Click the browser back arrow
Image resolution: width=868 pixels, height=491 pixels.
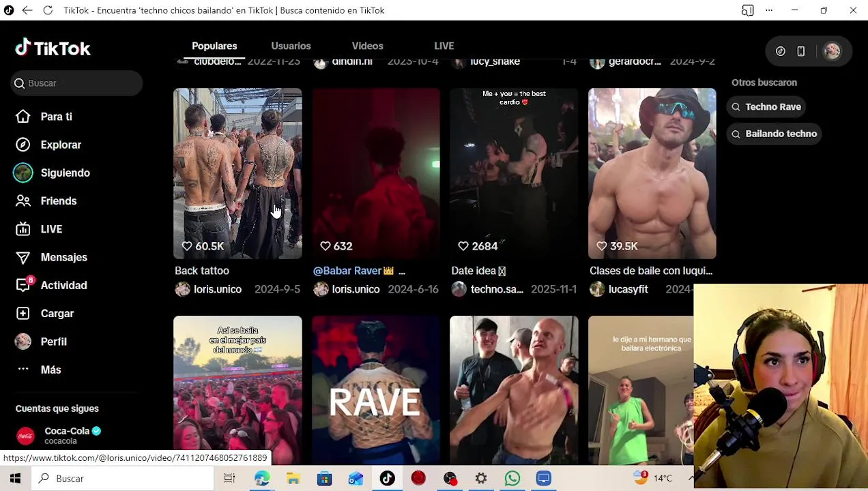tap(27, 10)
